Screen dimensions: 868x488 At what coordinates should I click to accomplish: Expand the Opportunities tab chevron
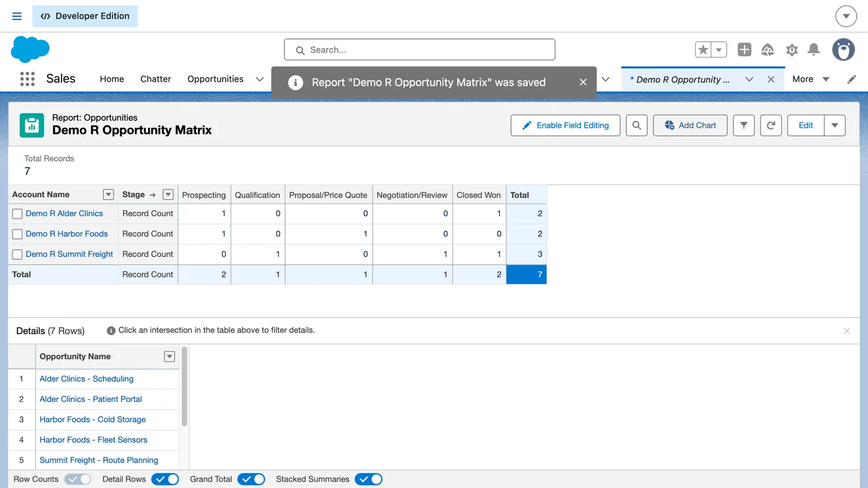pos(260,79)
